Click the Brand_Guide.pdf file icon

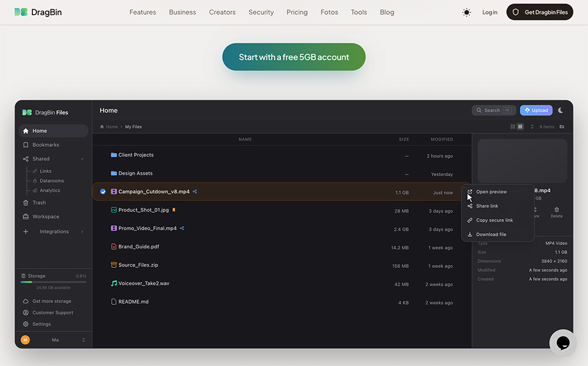(x=113, y=247)
